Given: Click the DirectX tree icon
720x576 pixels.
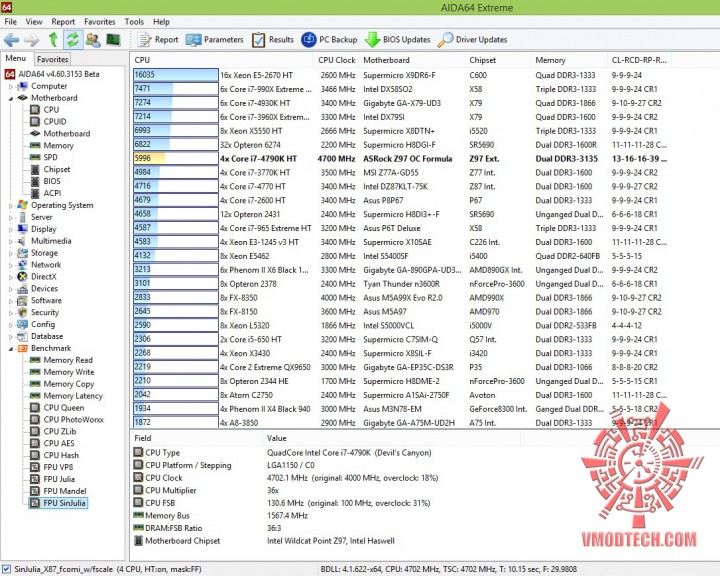Looking at the screenshot, I should (x=22, y=277).
